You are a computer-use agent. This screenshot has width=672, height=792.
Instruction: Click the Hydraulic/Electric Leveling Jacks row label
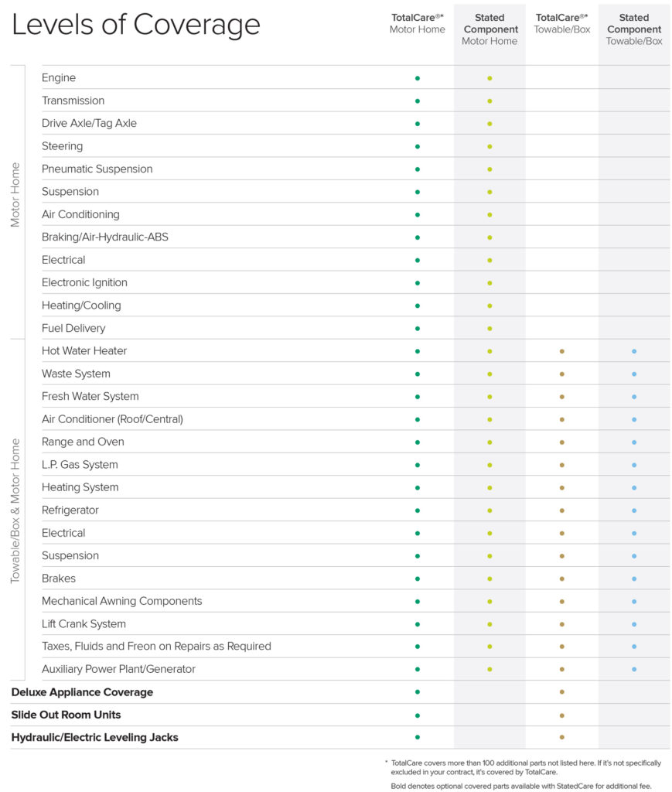94,738
